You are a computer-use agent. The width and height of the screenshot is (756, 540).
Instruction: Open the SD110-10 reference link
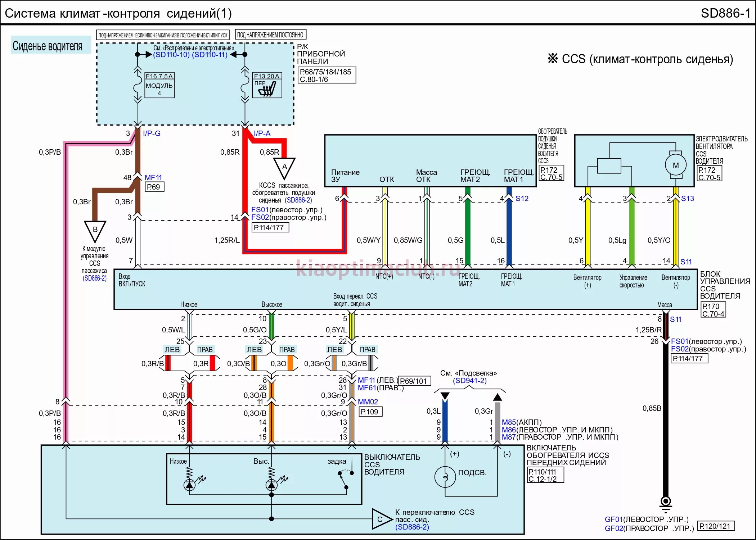click(x=171, y=55)
